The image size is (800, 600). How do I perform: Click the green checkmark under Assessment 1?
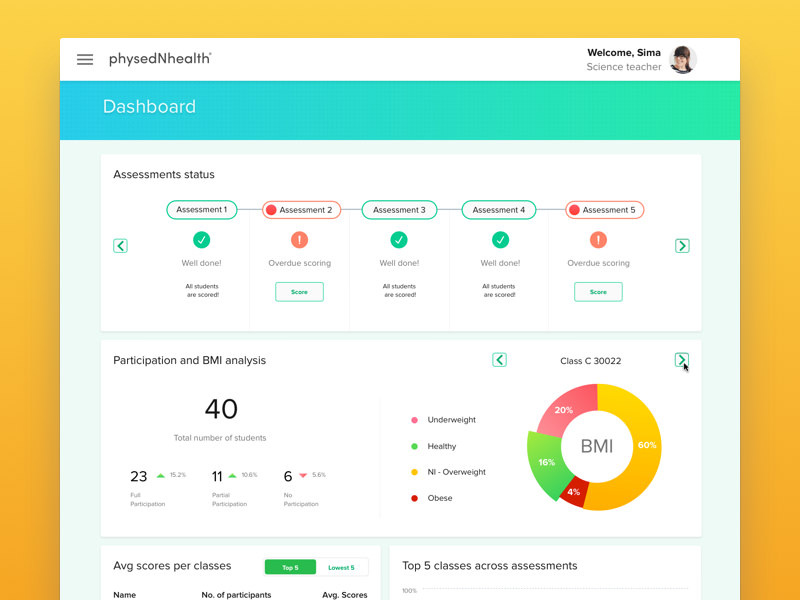(x=201, y=240)
